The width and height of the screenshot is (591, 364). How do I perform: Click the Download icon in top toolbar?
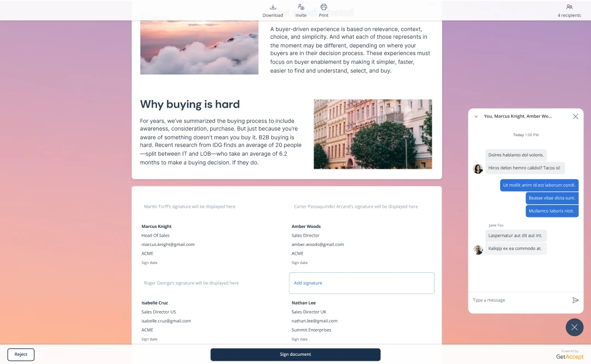pos(273,7)
